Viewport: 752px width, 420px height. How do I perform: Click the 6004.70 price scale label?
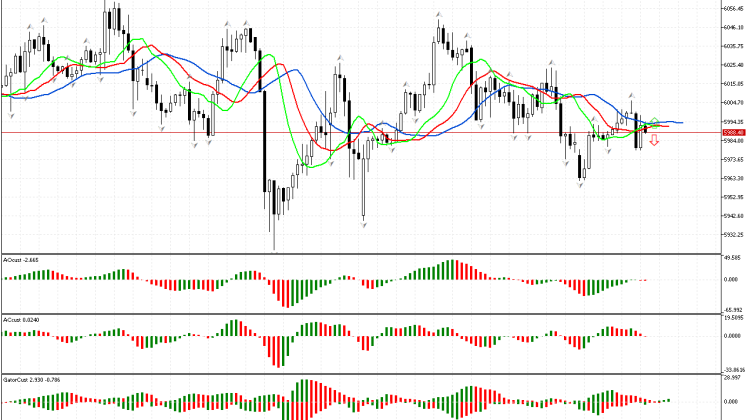pyautogui.click(x=736, y=102)
